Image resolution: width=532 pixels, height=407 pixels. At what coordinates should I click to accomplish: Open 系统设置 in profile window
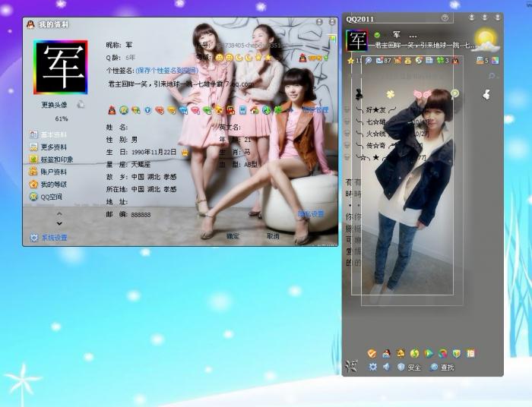pos(49,238)
